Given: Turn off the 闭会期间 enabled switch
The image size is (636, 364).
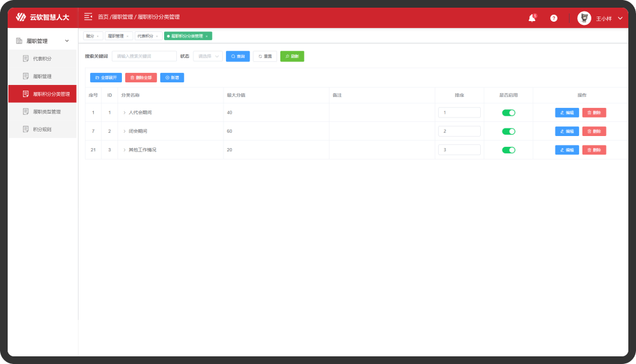Looking at the screenshot, I should (x=508, y=132).
